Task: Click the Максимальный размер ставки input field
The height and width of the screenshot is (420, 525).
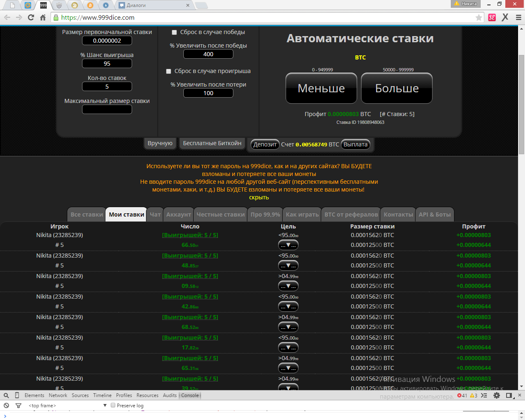Action: (x=107, y=110)
